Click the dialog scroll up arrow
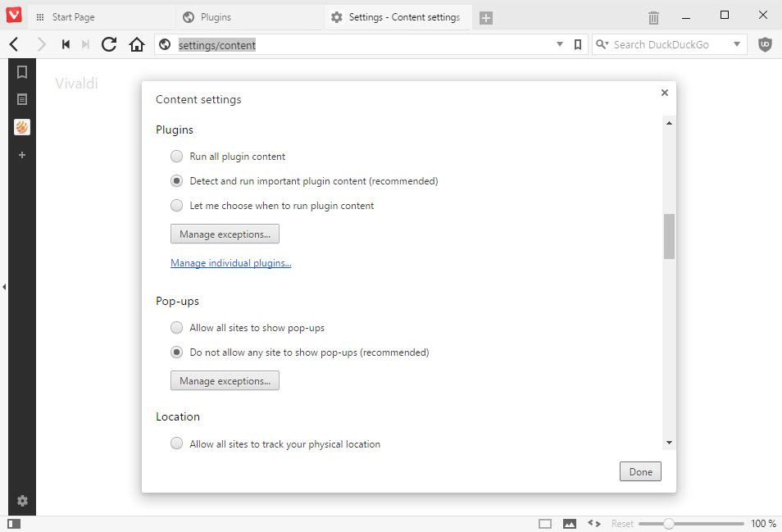This screenshot has height=532, width=782. click(x=669, y=123)
